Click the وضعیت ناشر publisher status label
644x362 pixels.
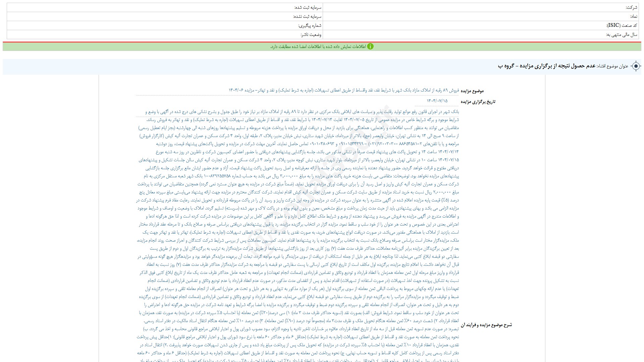(x=311, y=35)
